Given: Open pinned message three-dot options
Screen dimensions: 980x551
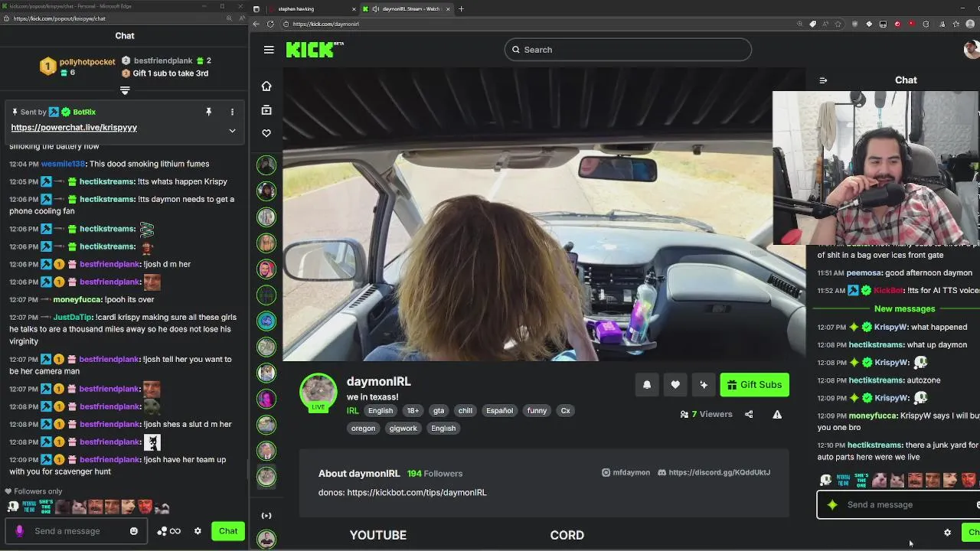Looking at the screenshot, I should click(x=232, y=112).
